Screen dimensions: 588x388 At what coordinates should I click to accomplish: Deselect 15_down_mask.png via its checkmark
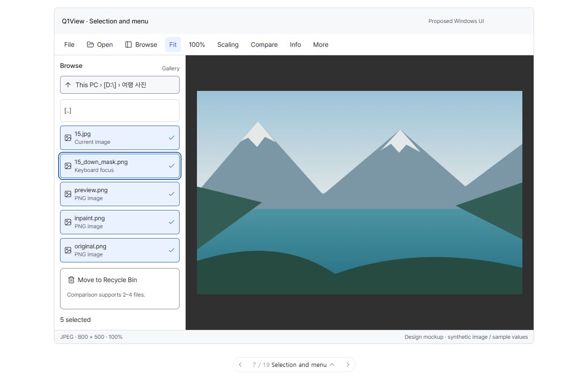172,166
